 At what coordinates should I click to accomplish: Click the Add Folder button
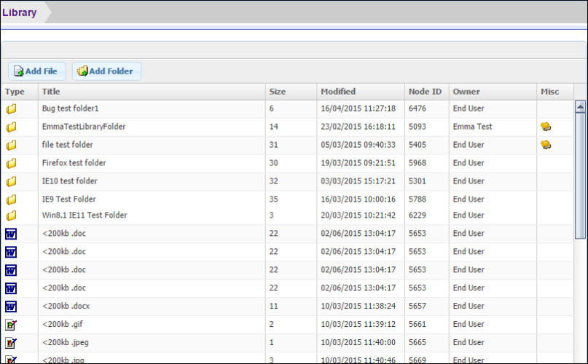(106, 71)
